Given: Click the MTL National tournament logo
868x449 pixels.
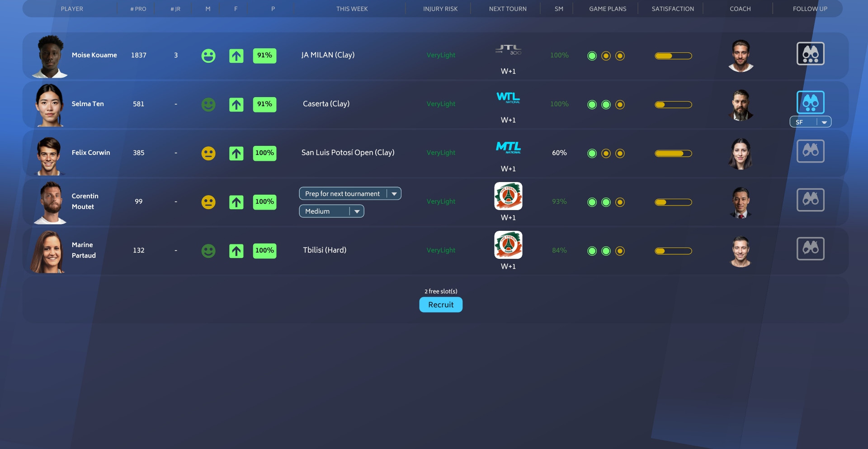Looking at the screenshot, I should pos(508,148).
